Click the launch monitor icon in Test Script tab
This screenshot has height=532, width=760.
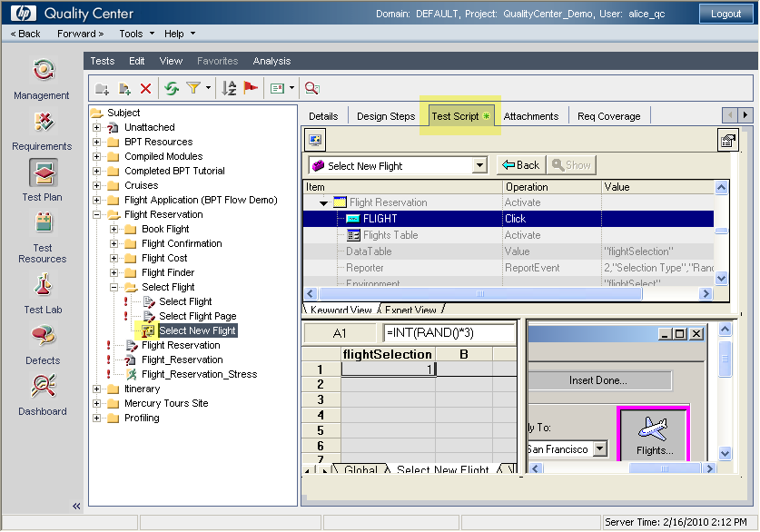[x=315, y=141]
